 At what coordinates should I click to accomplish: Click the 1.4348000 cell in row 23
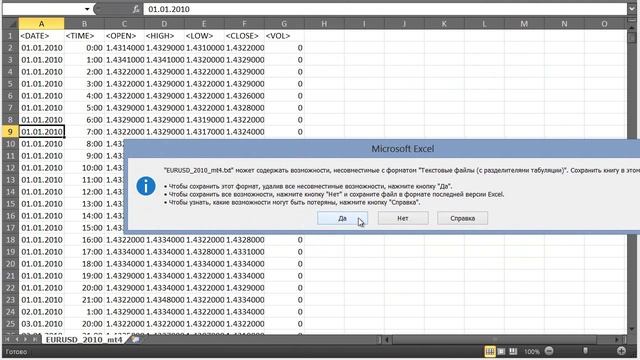tap(164, 300)
